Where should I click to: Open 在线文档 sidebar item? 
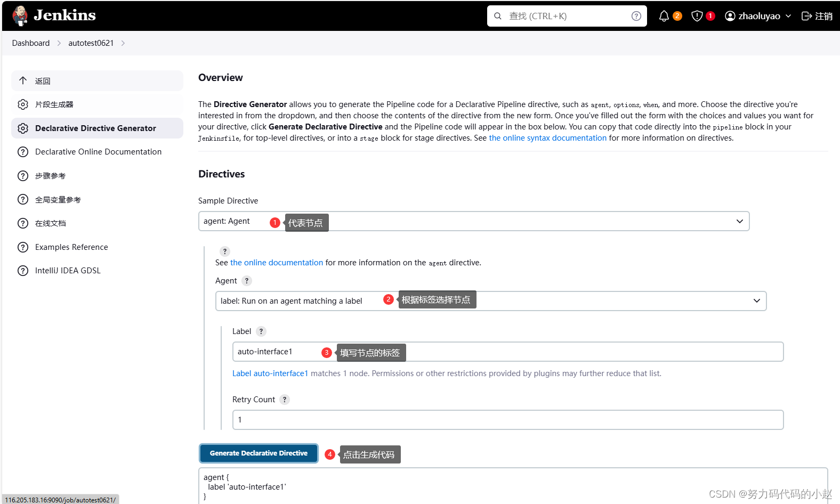click(x=97, y=223)
